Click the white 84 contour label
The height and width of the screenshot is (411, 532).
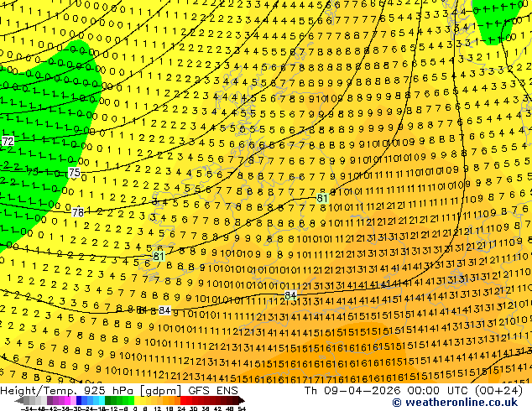[x=164, y=310]
